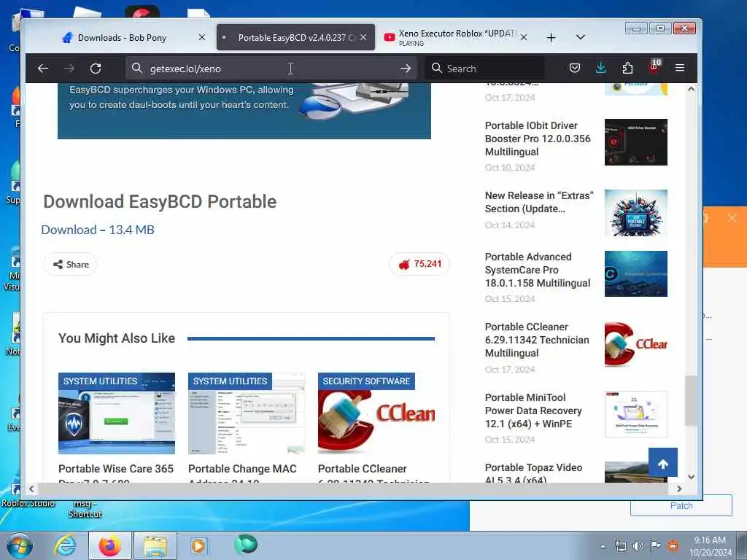Open Portable CCleaner Technician sidebar link
The height and width of the screenshot is (560, 747).
tap(537, 340)
